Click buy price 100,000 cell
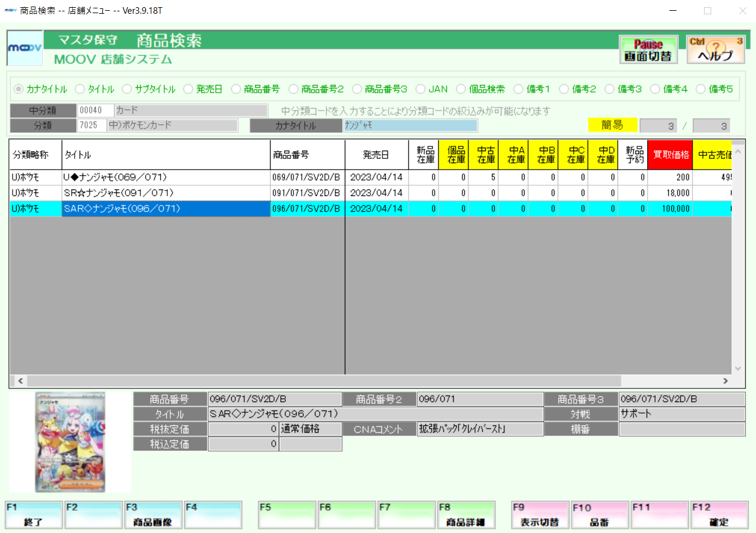The image size is (756, 533). [x=670, y=209]
